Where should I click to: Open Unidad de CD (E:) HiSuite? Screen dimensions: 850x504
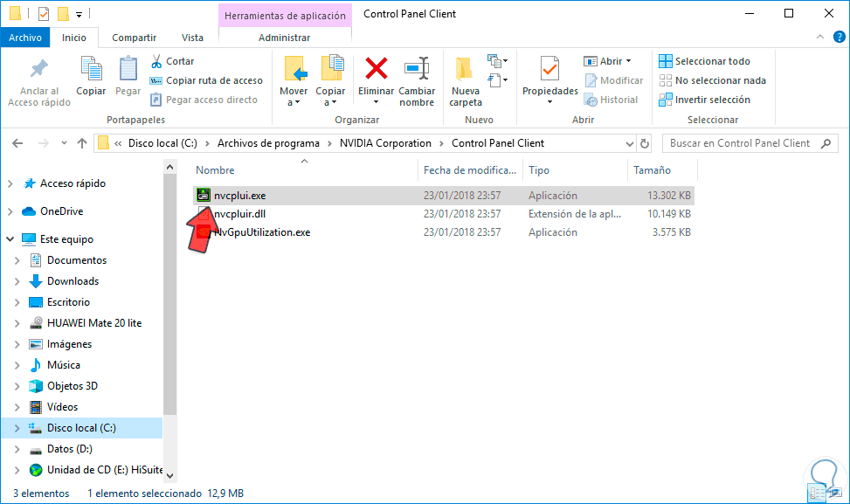pyautogui.click(x=105, y=470)
